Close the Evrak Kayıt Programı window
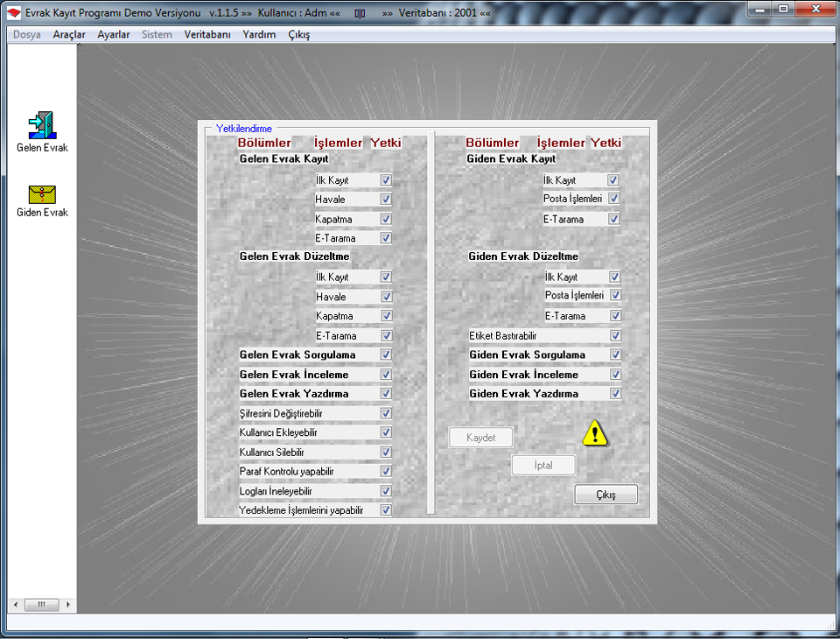The width and height of the screenshot is (840, 639). [815, 9]
